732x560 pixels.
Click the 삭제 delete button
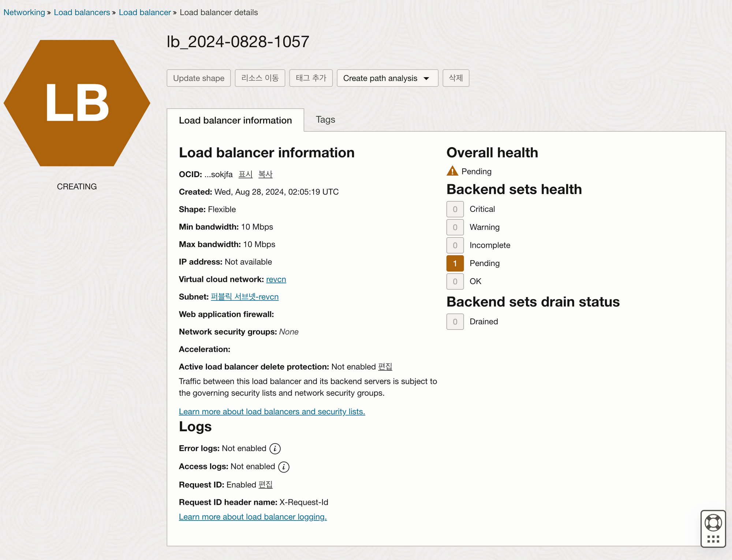[x=456, y=78]
